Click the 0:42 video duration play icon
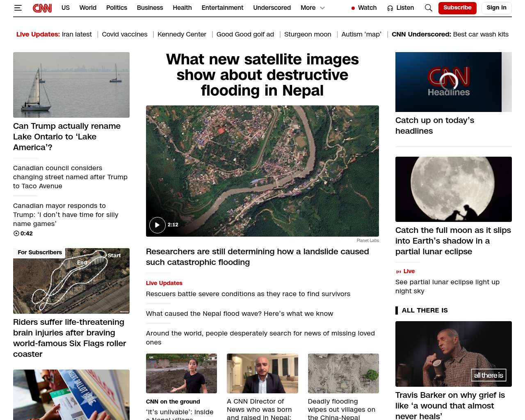 (16, 233)
